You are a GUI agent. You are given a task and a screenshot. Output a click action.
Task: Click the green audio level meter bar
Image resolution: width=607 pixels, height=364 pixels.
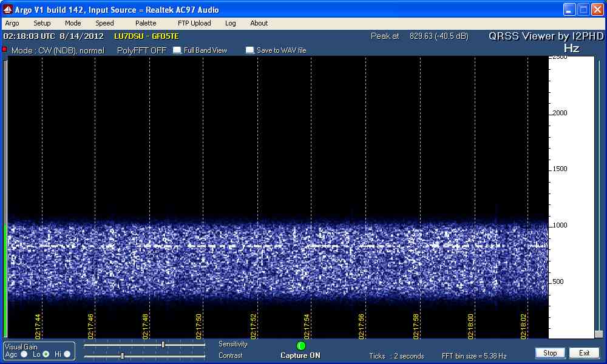point(5,280)
